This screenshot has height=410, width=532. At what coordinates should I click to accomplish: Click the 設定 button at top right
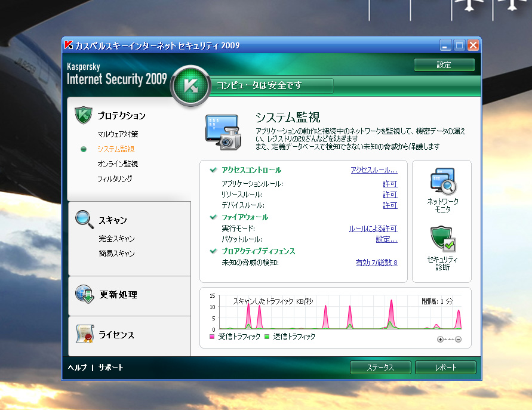click(x=444, y=65)
